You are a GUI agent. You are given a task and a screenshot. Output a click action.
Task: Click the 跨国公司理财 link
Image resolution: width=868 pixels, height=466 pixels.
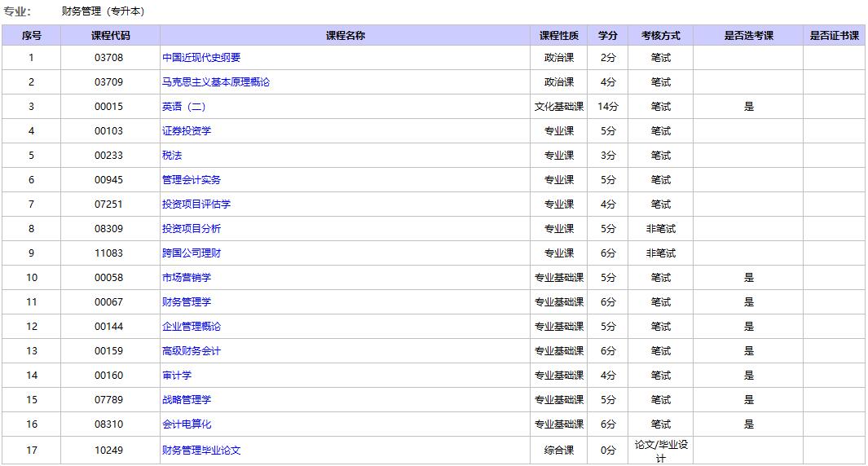point(192,253)
